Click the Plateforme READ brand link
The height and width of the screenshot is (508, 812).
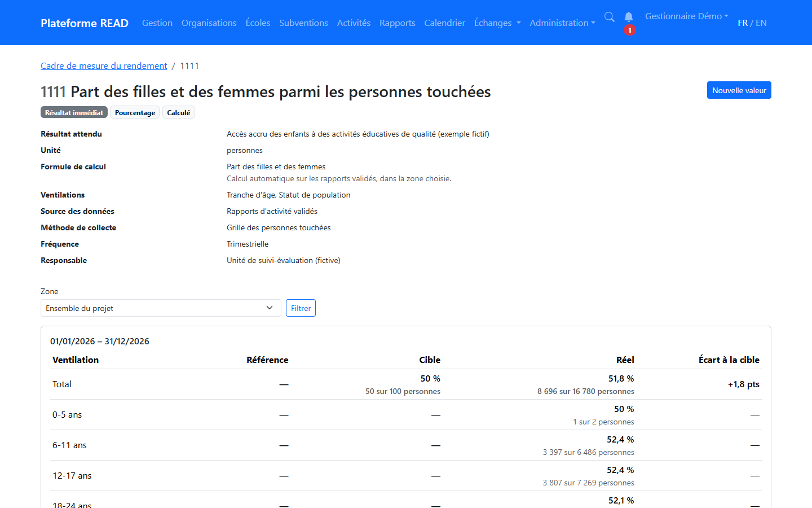click(85, 23)
